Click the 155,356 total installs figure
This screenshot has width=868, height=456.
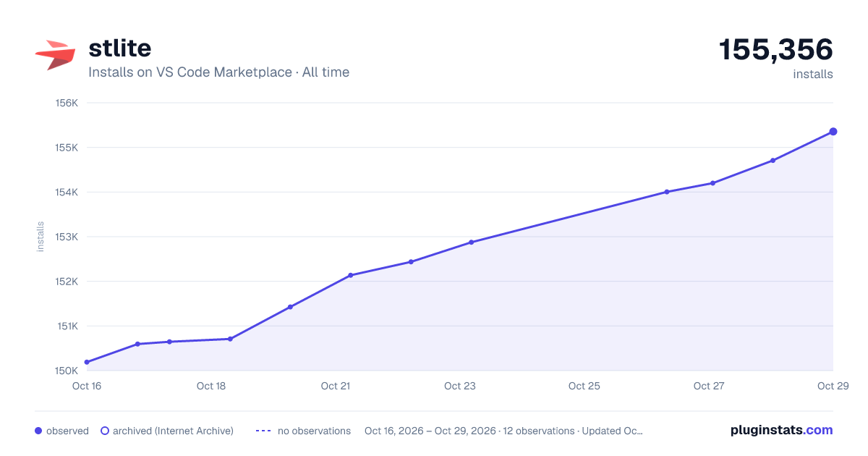click(x=775, y=50)
